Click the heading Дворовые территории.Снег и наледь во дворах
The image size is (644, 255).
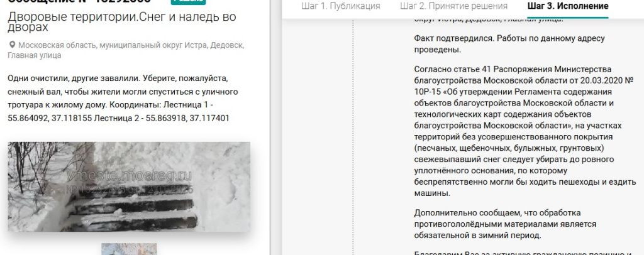click(122, 22)
